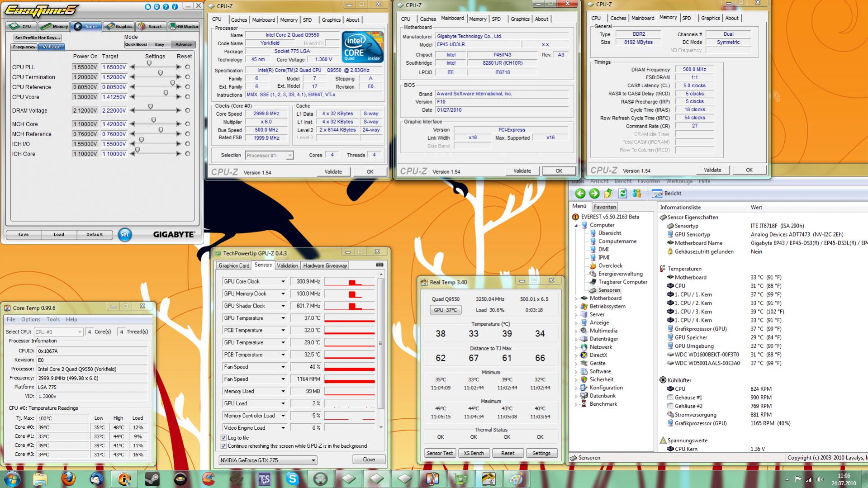Open Processor #1 Selection dropdown in CPU-Z
The width and height of the screenshot is (868, 488).
pyautogui.click(x=269, y=155)
